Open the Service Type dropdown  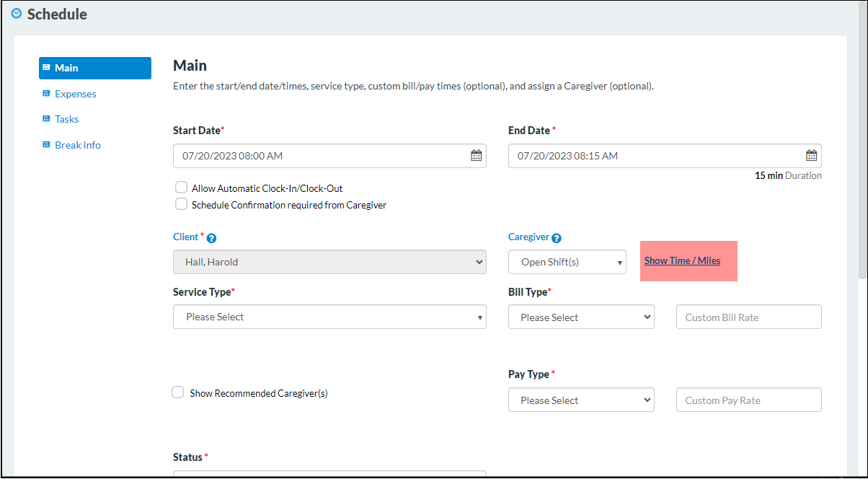(329, 317)
